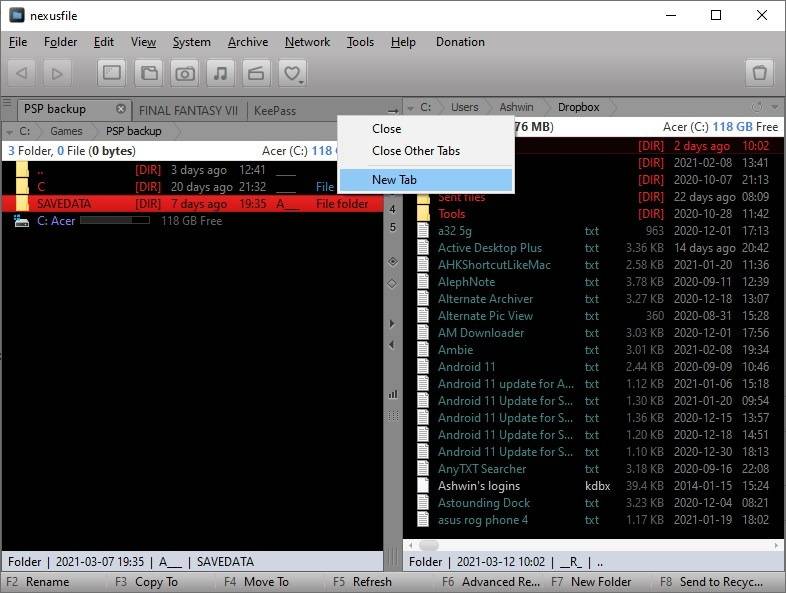Click F5 Refresh in function key bar

[362, 582]
